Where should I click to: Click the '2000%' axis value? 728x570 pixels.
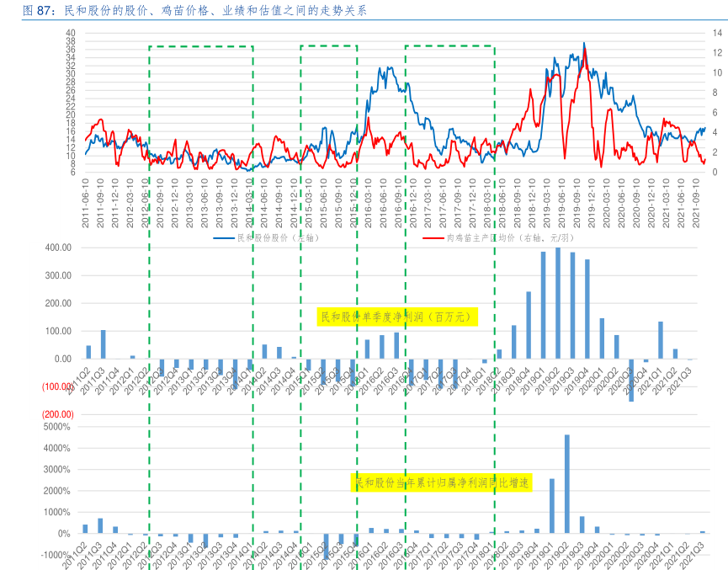[56, 491]
